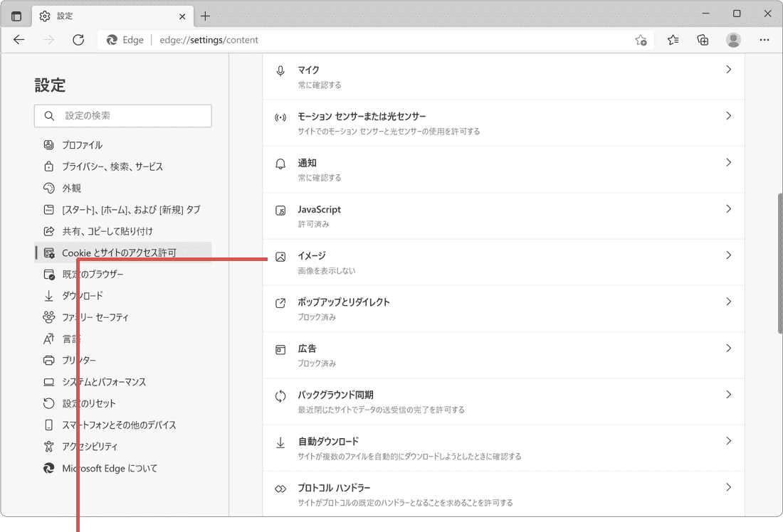This screenshot has height=532, width=783.
Task: Click the profile avatar icon in the toolbar
Action: [734, 41]
